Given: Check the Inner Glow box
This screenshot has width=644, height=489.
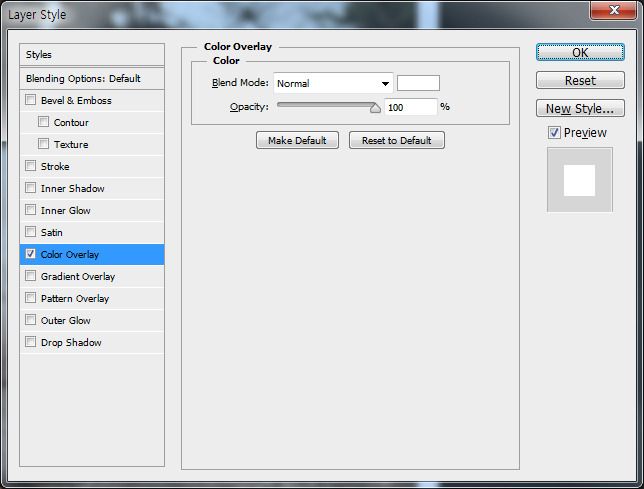Looking at the screenshot, I should click(x=30, y=210).
